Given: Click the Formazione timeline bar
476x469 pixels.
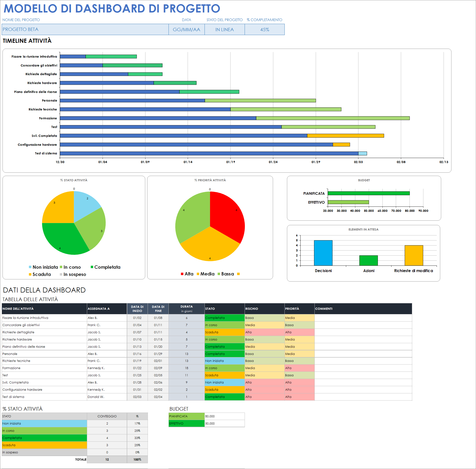Looking at the screenshot, I should click(x=332, y=118).
